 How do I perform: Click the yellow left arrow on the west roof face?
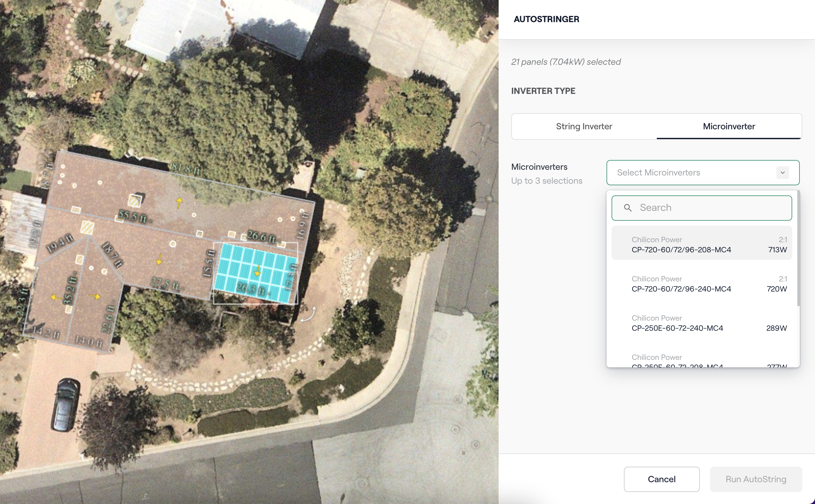[x=55, y=297]
